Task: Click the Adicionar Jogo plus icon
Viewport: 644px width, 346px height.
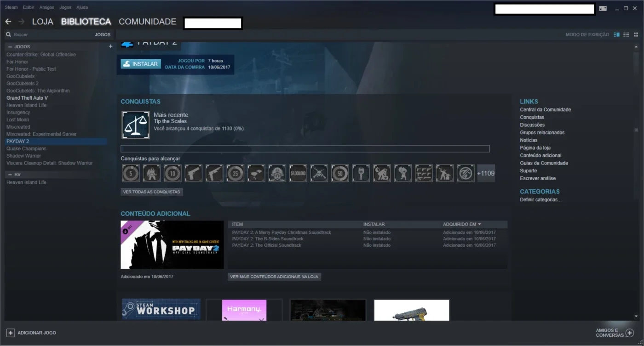Action: pos(11,333)
